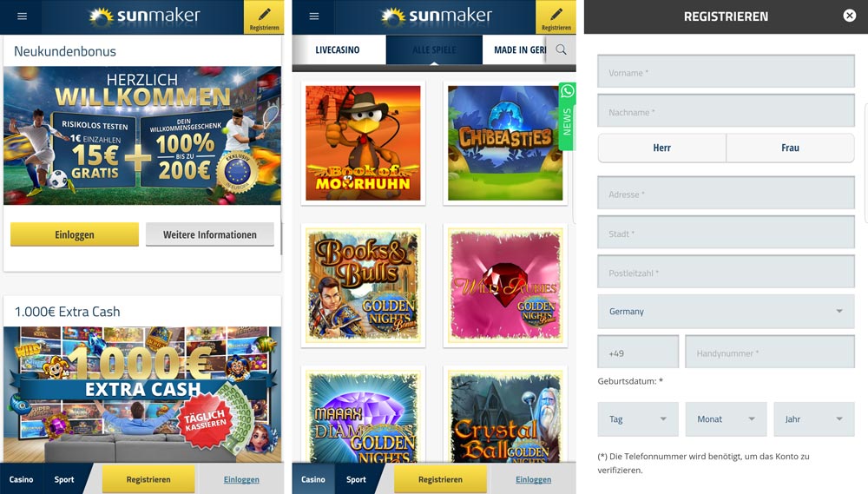Close the Registrieren form with the X icon
The image size is (868, 494).
click(x=849, y=16)
